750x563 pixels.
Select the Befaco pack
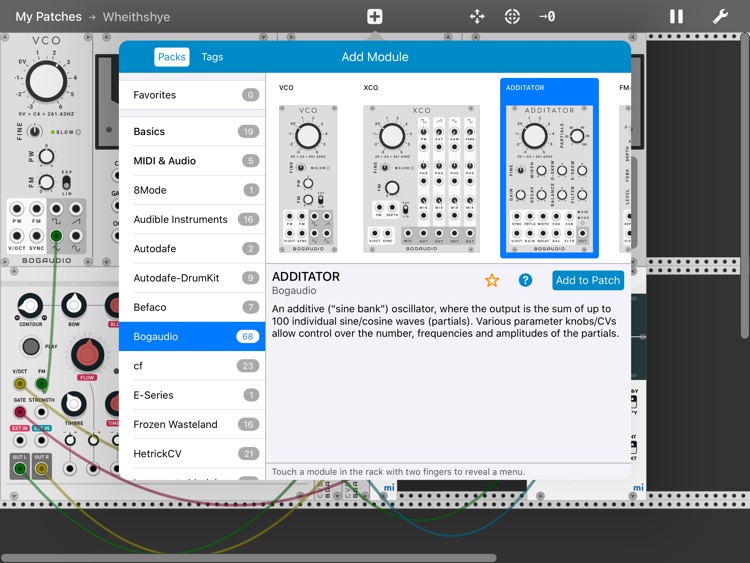192,307
